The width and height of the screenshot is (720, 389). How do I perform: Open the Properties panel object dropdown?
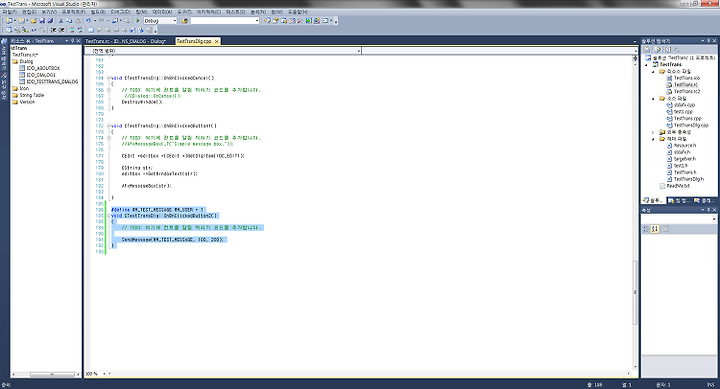(714, 220)
